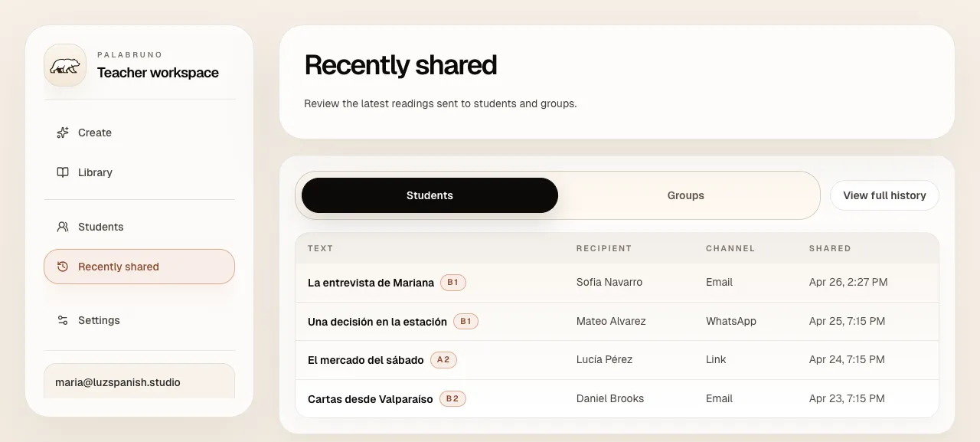Click the Library book icon
Image resolution: width=980 pixels, height=442 pixels.
click(63, 172)
